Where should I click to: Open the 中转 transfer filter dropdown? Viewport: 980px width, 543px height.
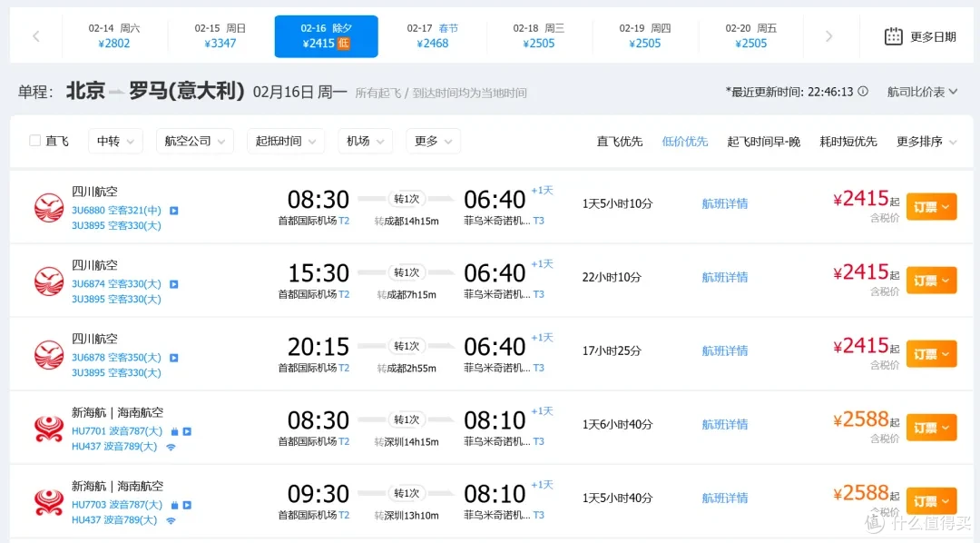click(115, 142)
